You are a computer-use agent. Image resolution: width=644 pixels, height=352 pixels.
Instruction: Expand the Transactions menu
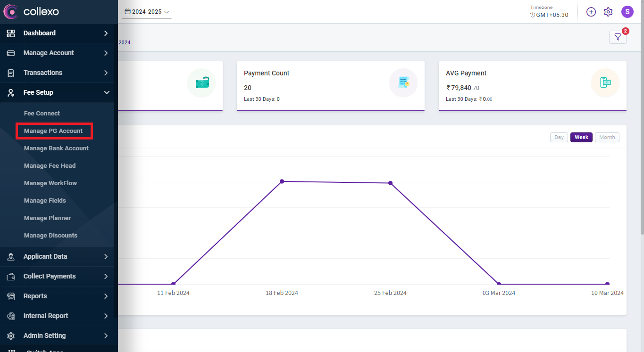pyautogui.click(x=57, y=73)
